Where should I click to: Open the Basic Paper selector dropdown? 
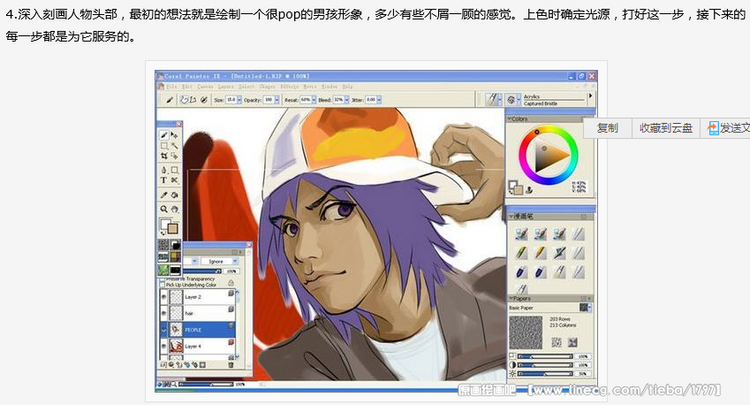tap(585, 307)
